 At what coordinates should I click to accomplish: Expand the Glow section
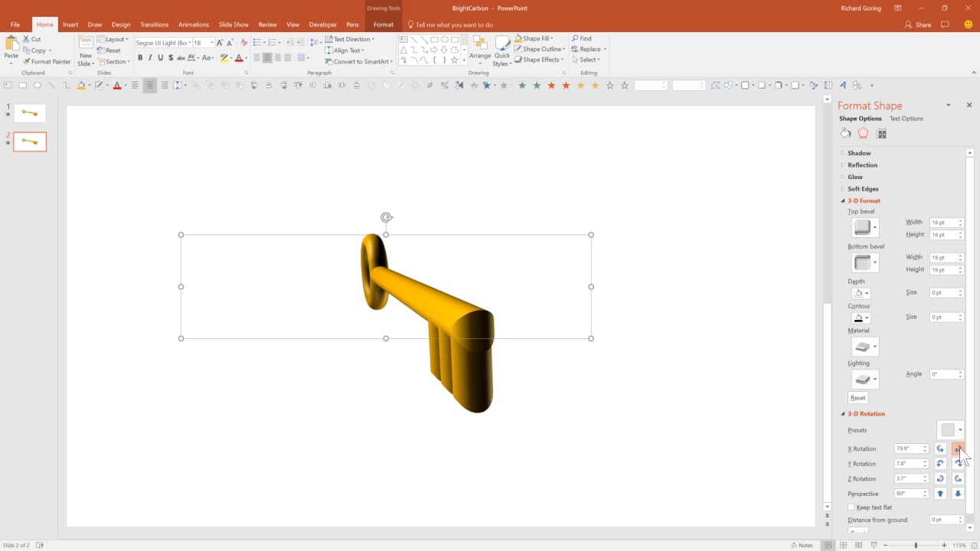tap(854, 177)
